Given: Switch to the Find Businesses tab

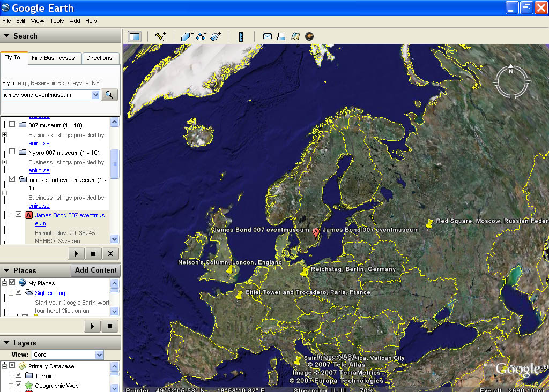Looking at the screenshot, I should coord(54,58).
